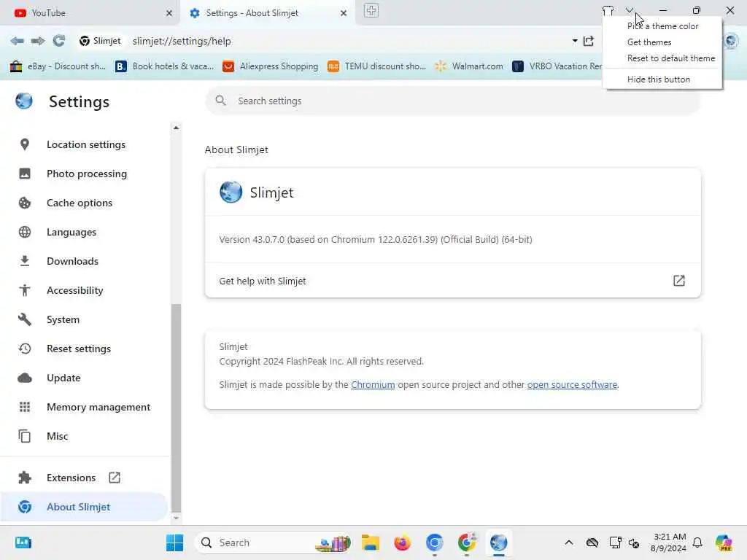
Task: Click the Photo processing image icon
Action: tap(25, 174)
